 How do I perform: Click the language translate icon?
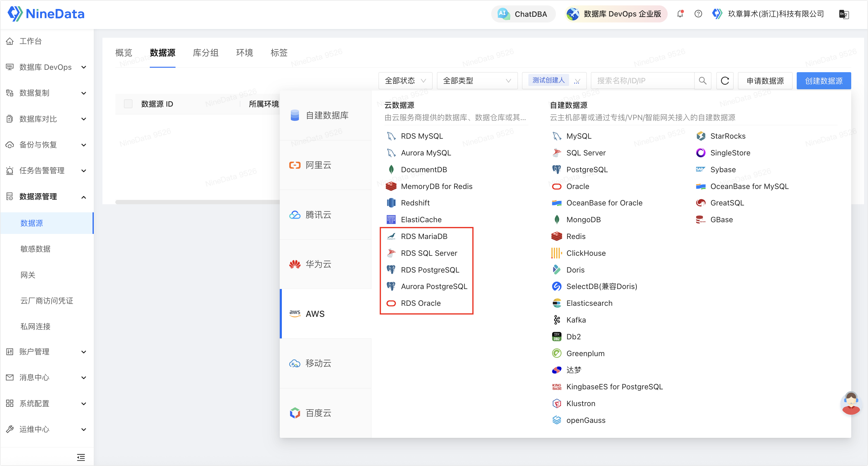click(x=844, y=14)
